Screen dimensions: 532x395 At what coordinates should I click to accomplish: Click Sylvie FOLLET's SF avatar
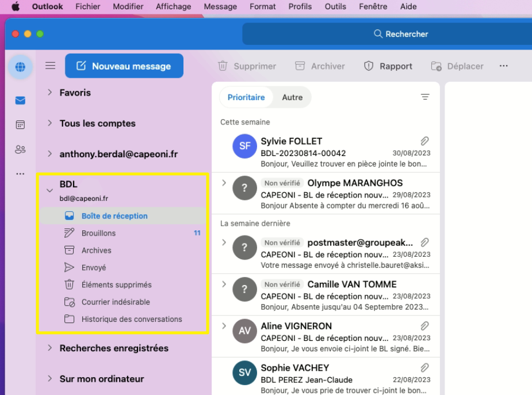(x=244, y=146)
